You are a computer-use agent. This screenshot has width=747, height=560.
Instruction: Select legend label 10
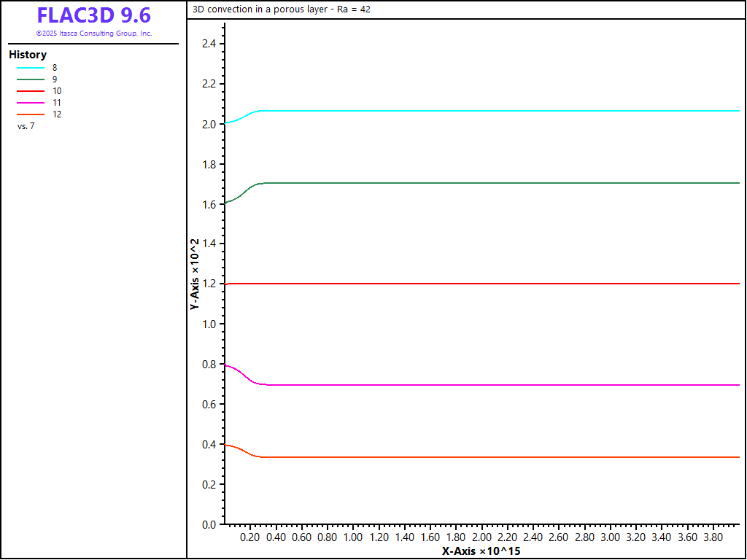click(x=57, y=91)
